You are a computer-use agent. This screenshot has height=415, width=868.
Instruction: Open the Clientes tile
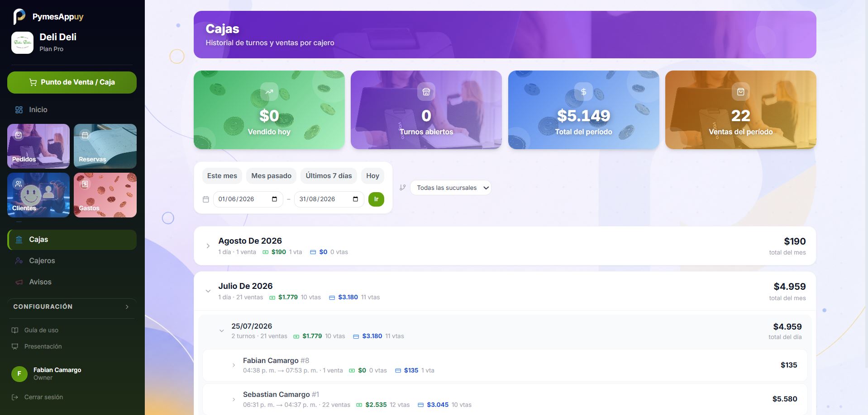pos(38,195)
